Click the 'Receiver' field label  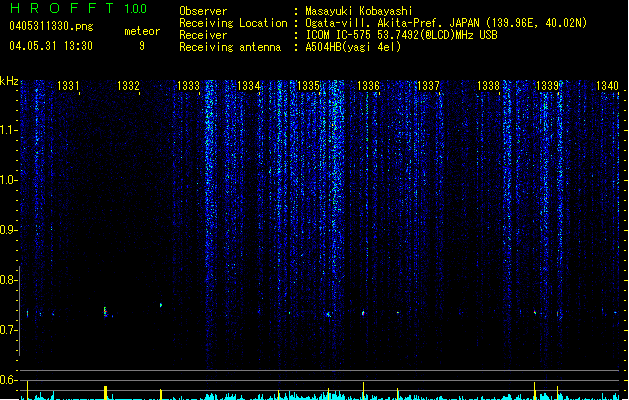(x=203, y=35)
